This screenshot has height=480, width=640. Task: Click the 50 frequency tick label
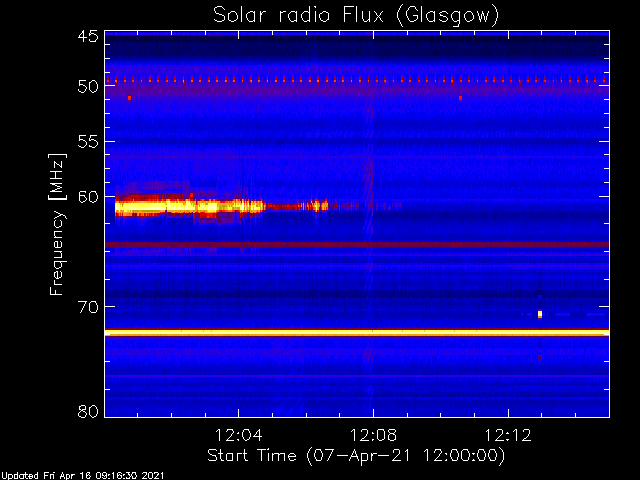coord(88,87)
